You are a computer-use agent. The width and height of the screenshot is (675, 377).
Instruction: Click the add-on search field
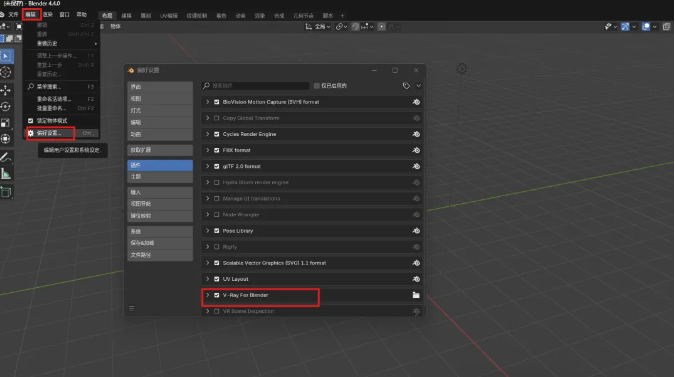[256, 86]
